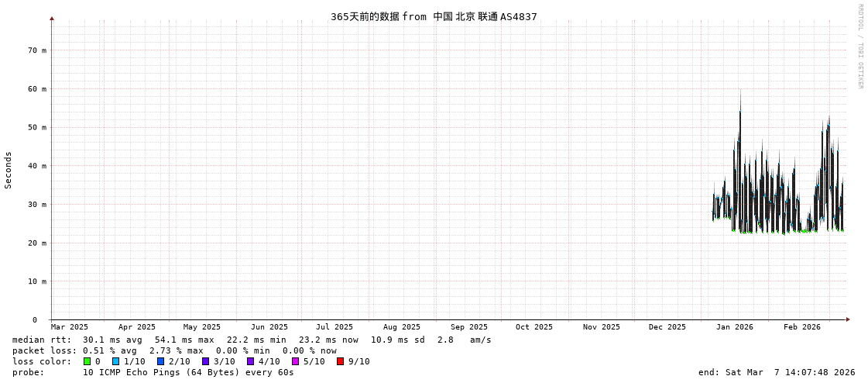Click the light blue 1/10 loss swatch
This screenshot has height=383, width=868.
pos(115,361)
